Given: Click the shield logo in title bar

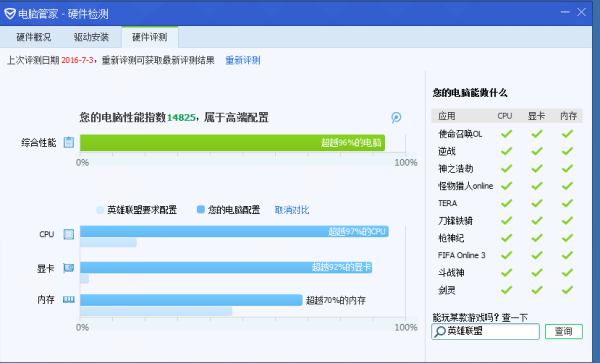Looking at the screenshot, I should [10, 14].
